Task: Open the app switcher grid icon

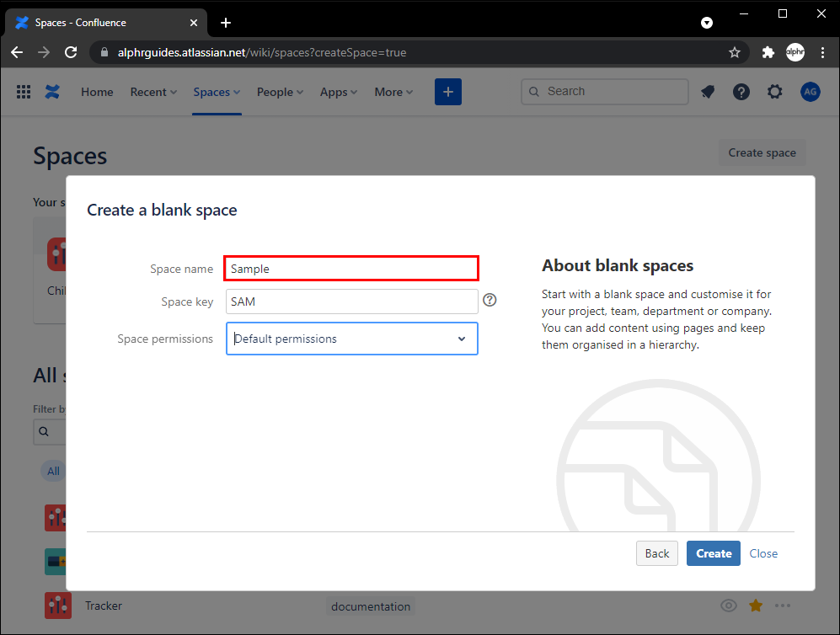Action: (x=24, y=92)
